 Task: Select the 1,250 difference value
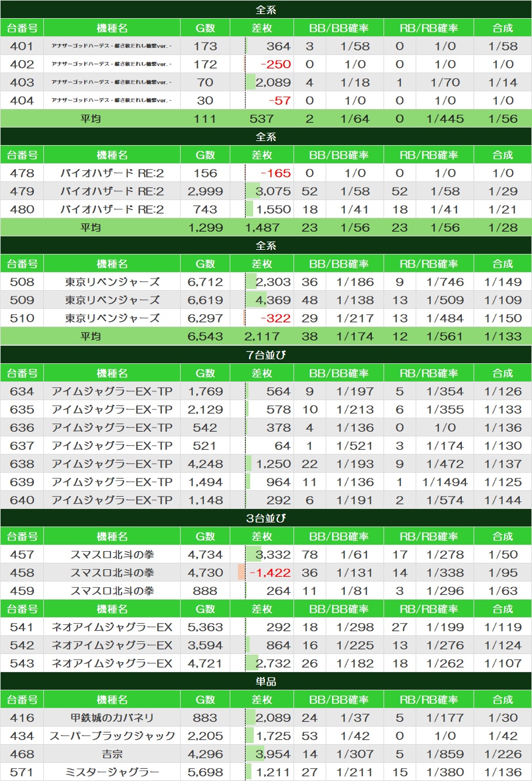coord(273,464)
